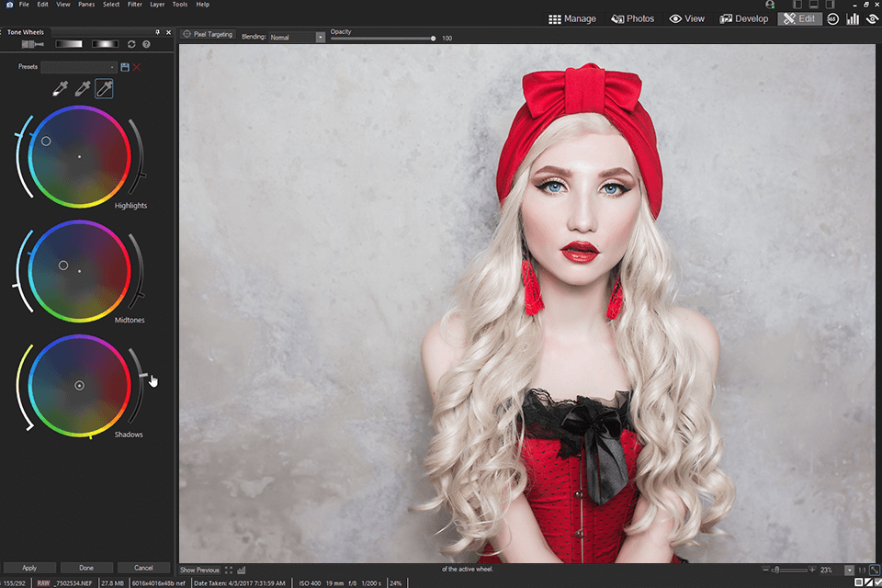Enable Pixel Targeting
Image resolution: width=882 pixels, height=588 pixels.
(208, 34)
